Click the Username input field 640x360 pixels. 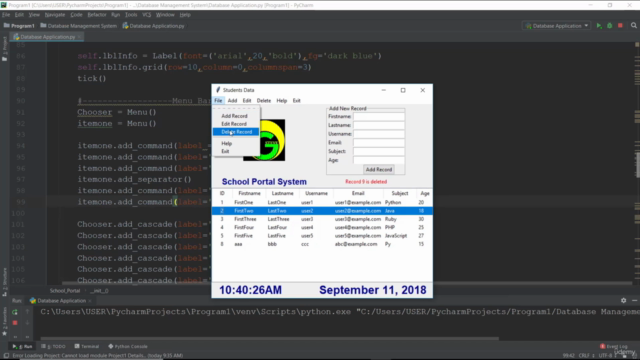click(x=379, y=134)
